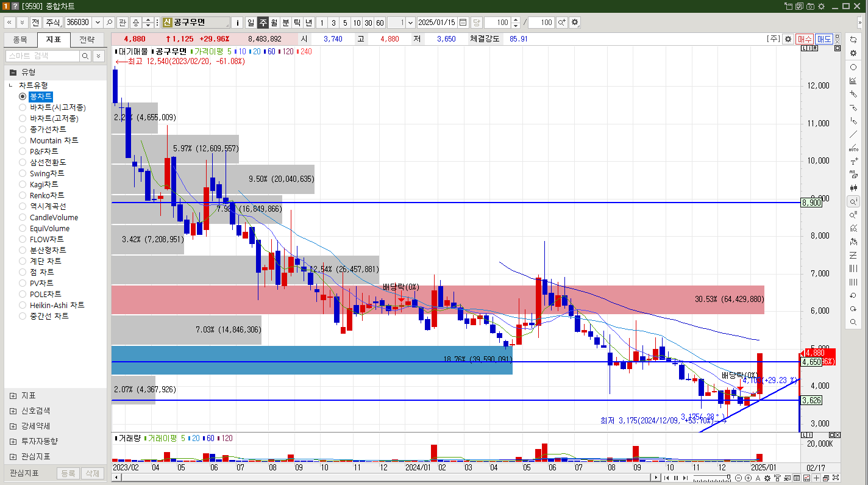The width and height of the screenshot is (868, 485).
Task: Click the date field 2025/01/15
Action: (437, 23)
